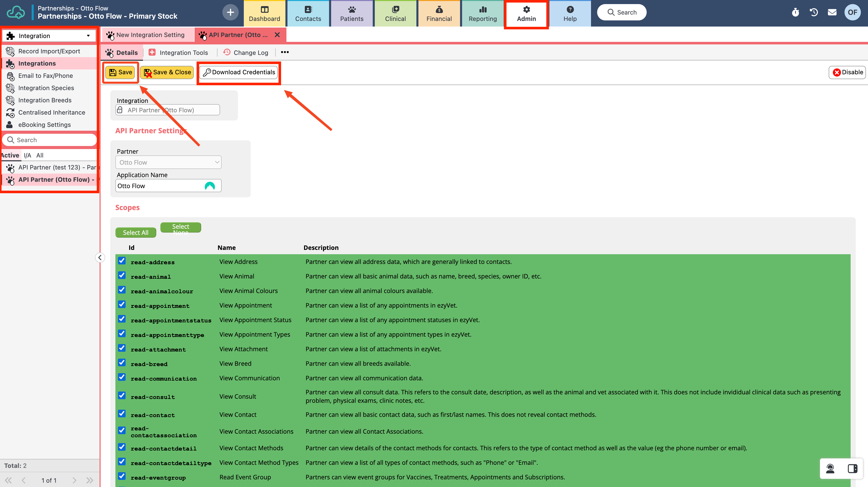Uncheck the read-attachment scope checkbox
This screenshot has height=487, width=868.
tap(122, 348)
